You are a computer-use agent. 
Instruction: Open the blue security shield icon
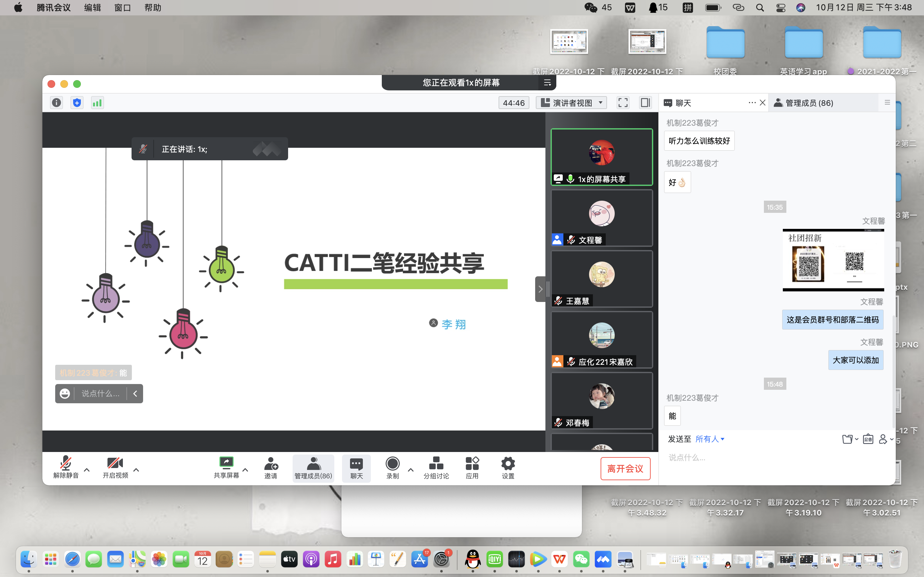point(77,103)
